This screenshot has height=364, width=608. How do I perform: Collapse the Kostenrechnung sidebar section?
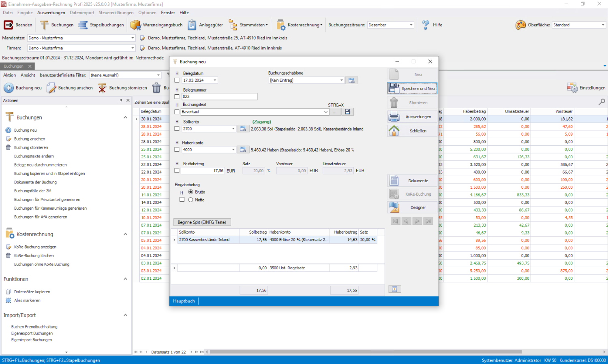pyautogui.click(x=125, y=234)
